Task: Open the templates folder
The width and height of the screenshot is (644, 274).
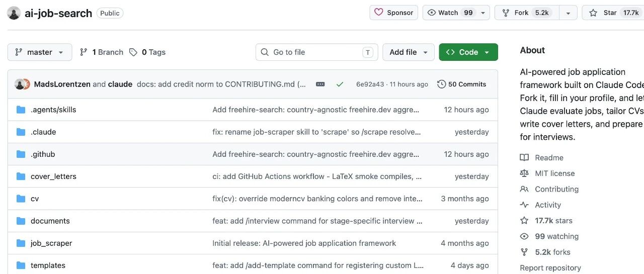Action: [48, 265]
